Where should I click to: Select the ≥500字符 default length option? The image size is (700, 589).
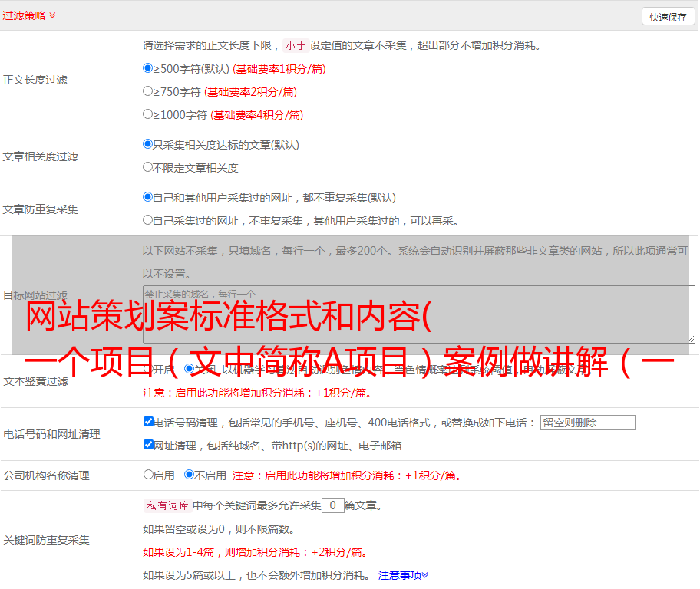coord(148,68)
